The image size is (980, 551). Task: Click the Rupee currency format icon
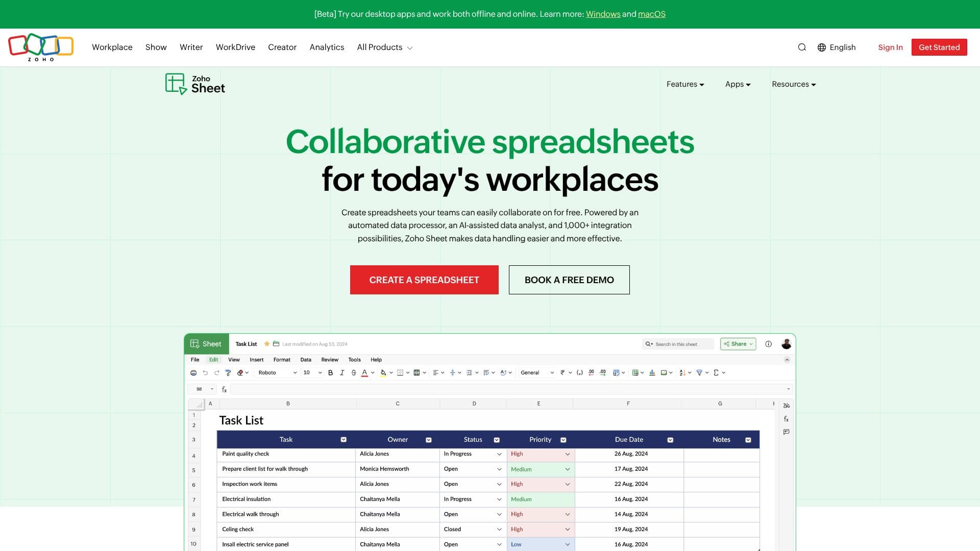coord(562,373)
